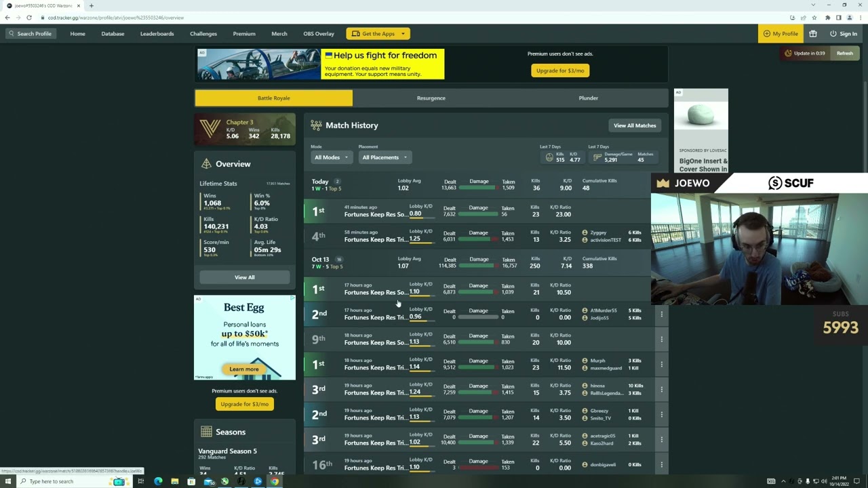
Task: Open options menu for 3rd place acetragic05 match
Action: (x=661, y=439)
